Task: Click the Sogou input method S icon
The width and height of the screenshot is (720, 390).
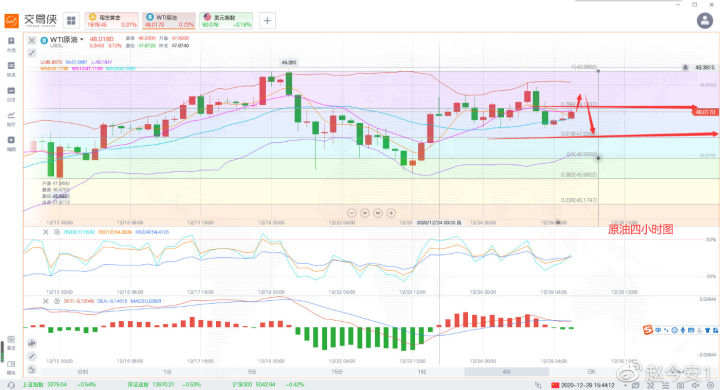Action: 647,330
